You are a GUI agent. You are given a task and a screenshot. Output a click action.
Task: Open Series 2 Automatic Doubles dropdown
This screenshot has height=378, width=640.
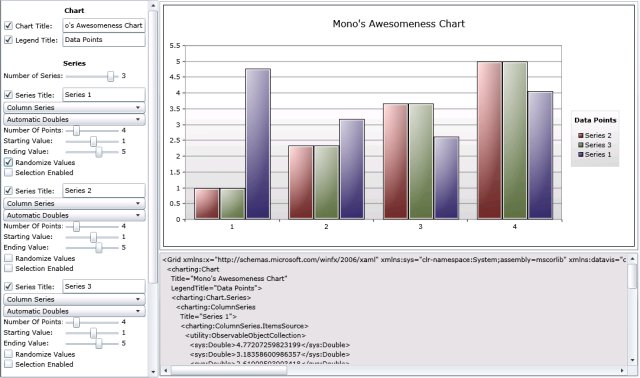[x=74, y=215]
